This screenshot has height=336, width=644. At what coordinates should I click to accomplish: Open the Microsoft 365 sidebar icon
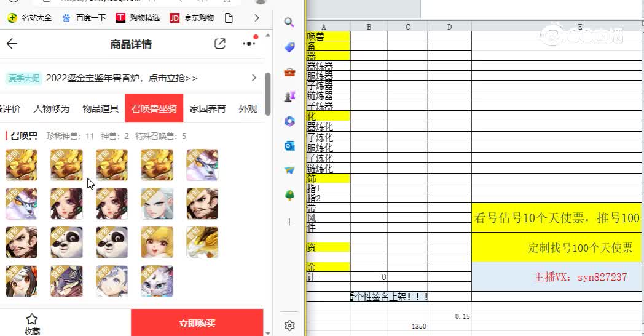coord(289,121)
